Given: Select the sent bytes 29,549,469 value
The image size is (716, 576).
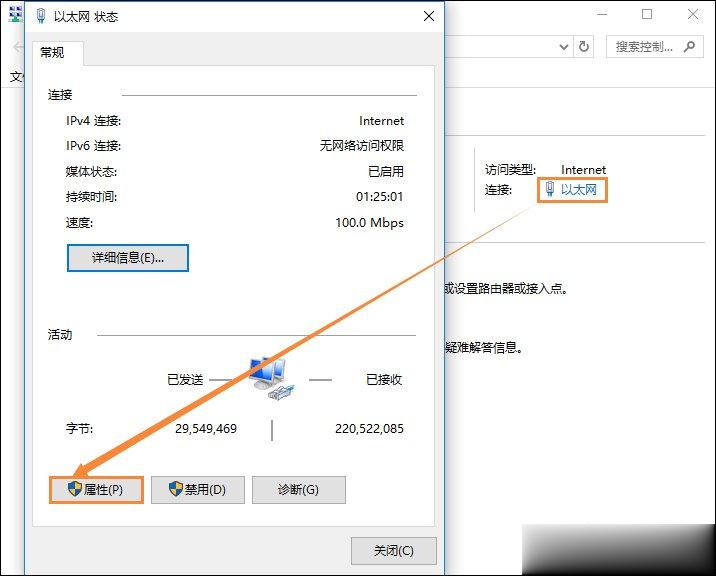Looking at the screenshot, I should click(x=206, y=429).
